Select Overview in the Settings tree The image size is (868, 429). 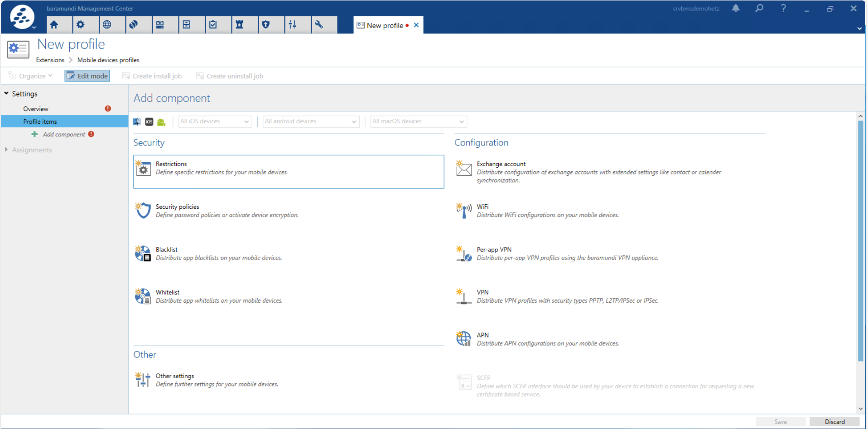[x=36, y=109]
